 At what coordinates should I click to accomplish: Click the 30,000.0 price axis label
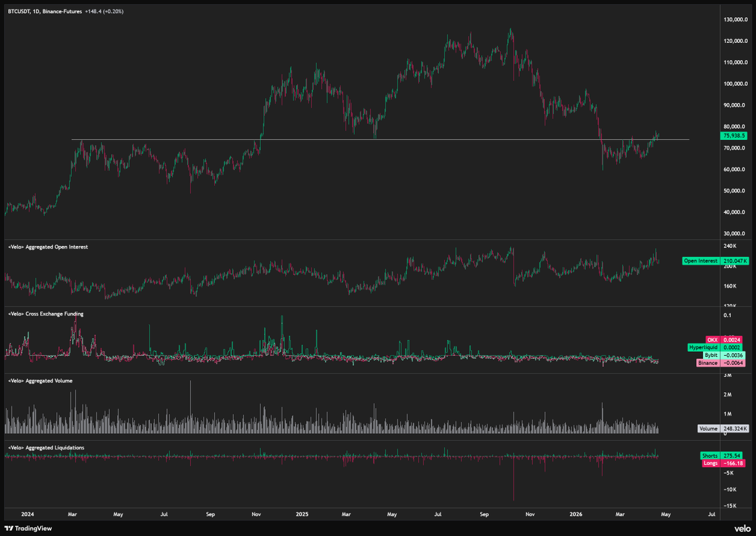click(735, 234)
